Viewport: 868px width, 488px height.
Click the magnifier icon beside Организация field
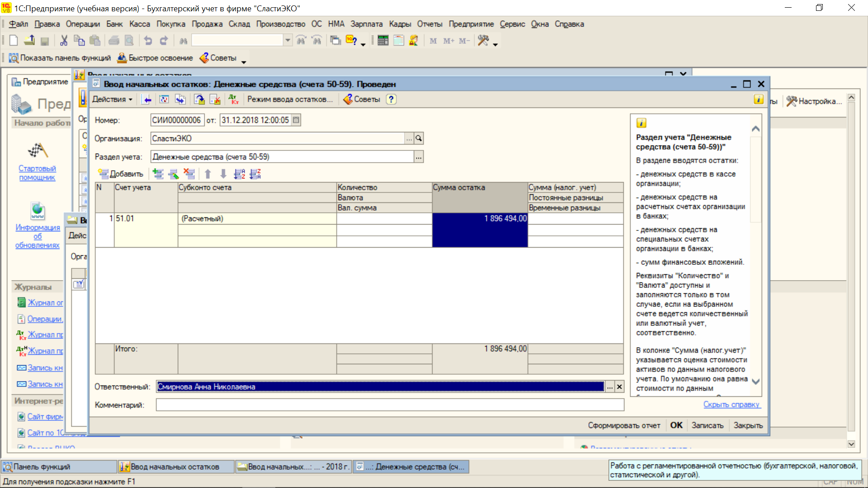(419, 138)
